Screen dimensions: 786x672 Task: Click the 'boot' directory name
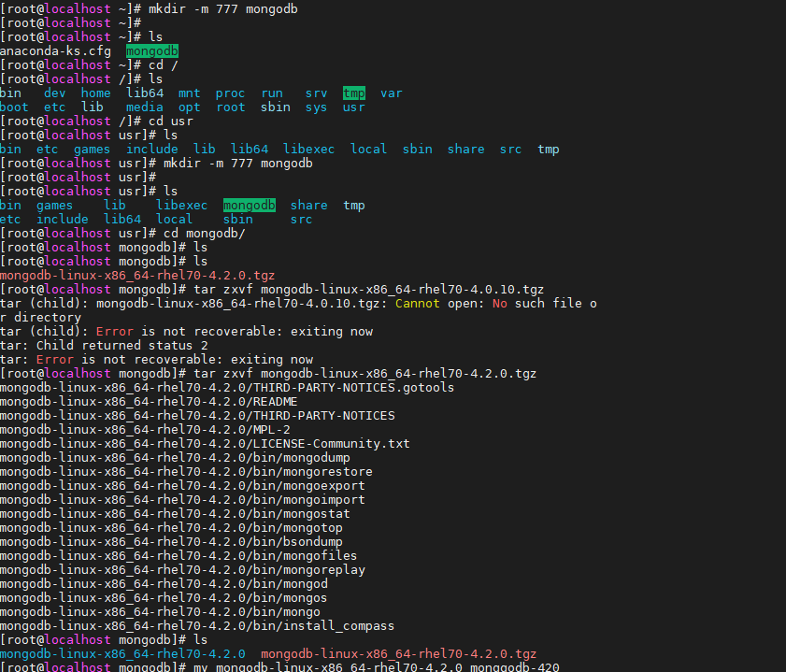(x=14, y=107)
